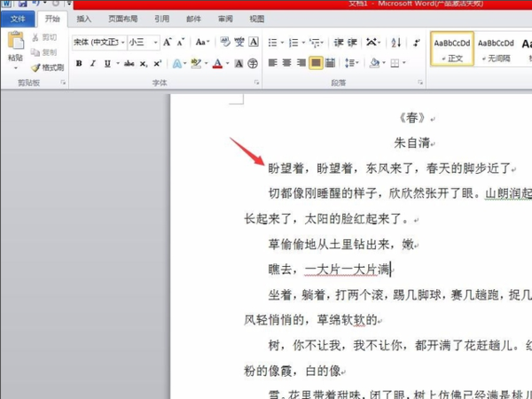
Task: Switch to the 插入 tab
Action: (84, 19)
